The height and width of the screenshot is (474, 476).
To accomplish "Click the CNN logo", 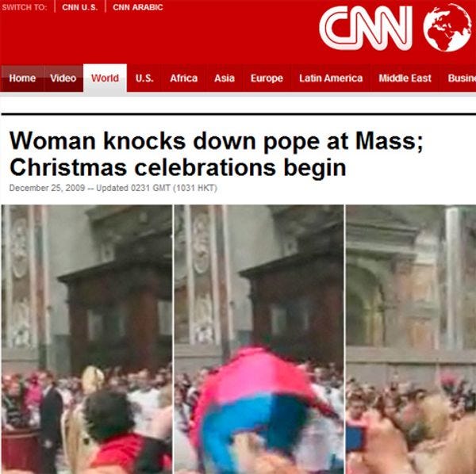I will pyautogui.click(x=366, y=28).
